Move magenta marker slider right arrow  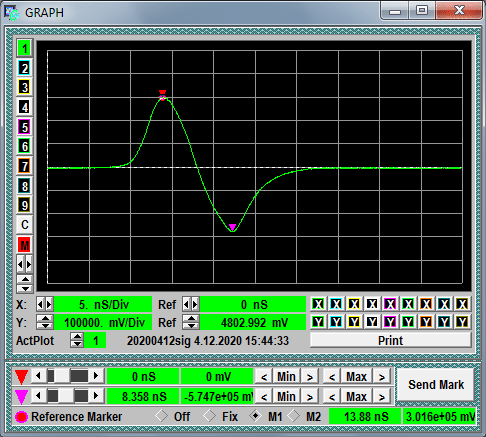[96, 396]
